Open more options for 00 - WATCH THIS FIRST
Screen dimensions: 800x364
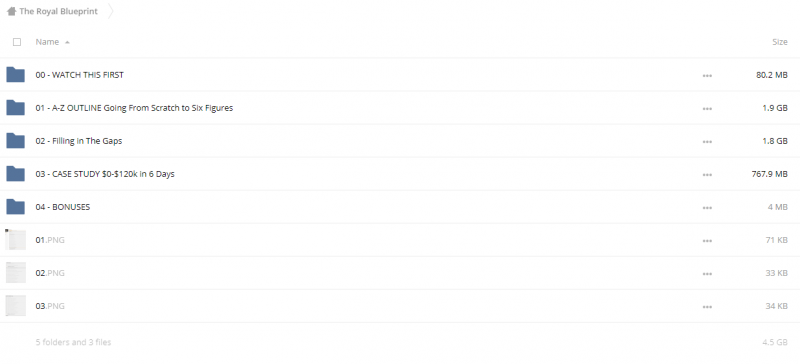pyautogui.click(x=707, y=75)
